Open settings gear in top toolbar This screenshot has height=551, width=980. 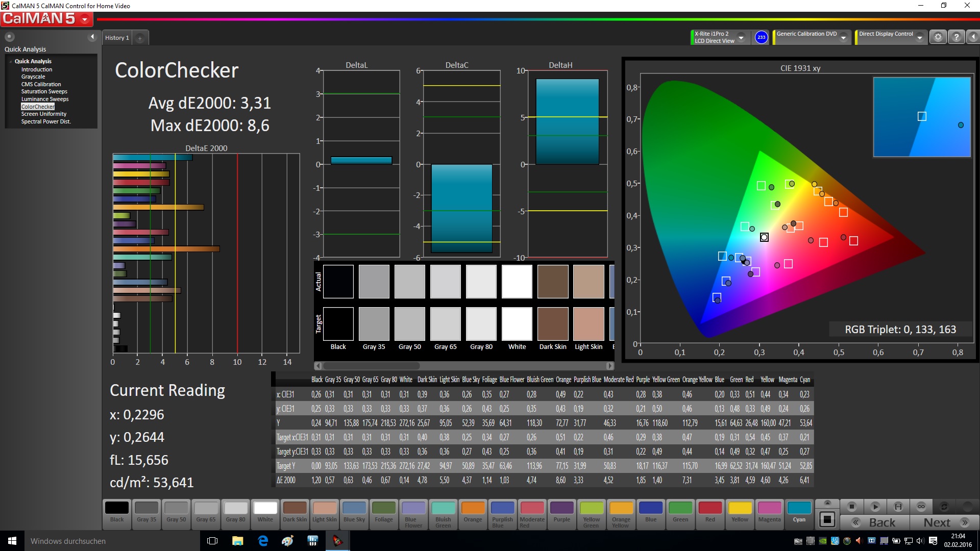click(938, 37)
